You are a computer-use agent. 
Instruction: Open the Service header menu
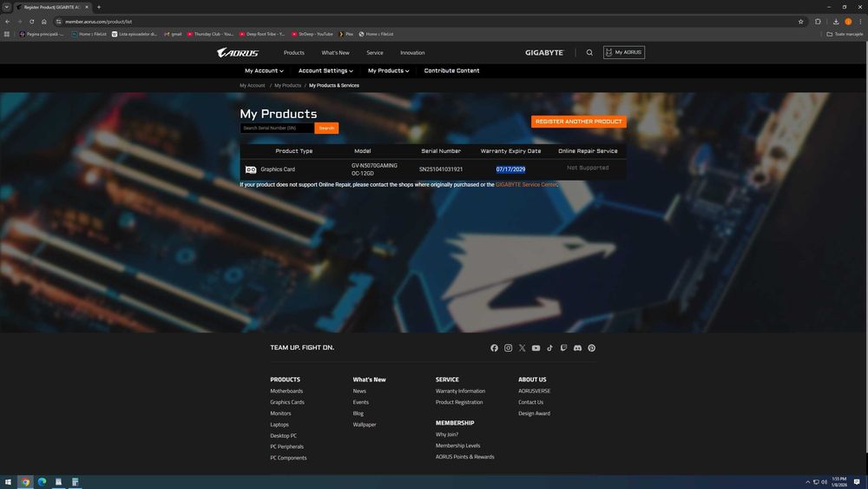[x=375, y=53]
